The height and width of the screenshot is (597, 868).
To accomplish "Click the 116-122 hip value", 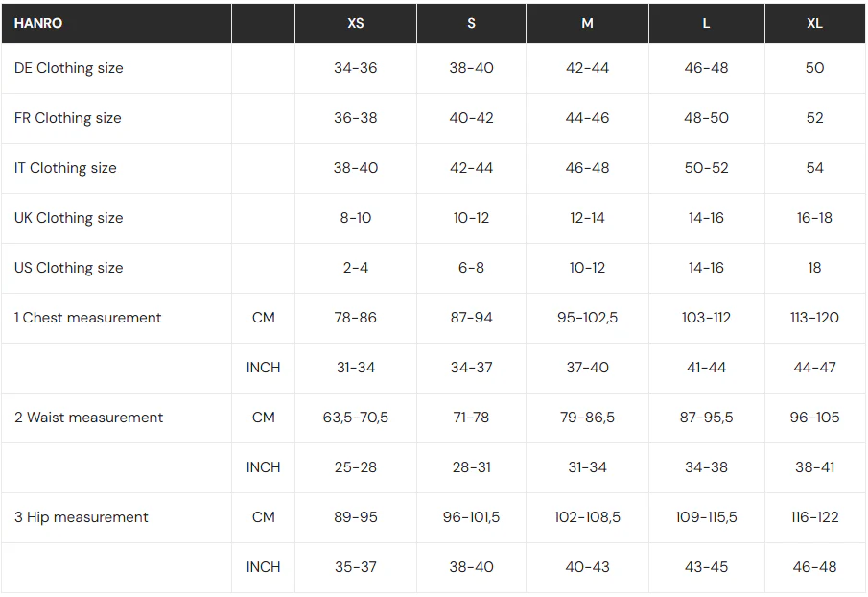I will (814, 517).
